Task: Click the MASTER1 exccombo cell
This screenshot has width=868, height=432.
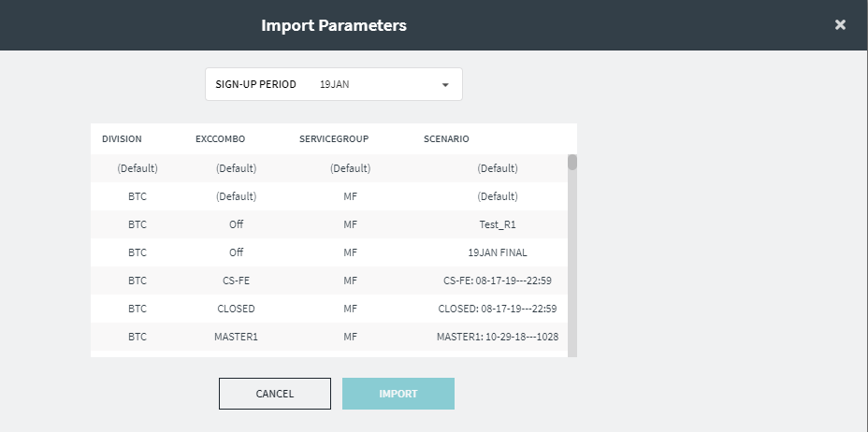Action: coord(236,337)
